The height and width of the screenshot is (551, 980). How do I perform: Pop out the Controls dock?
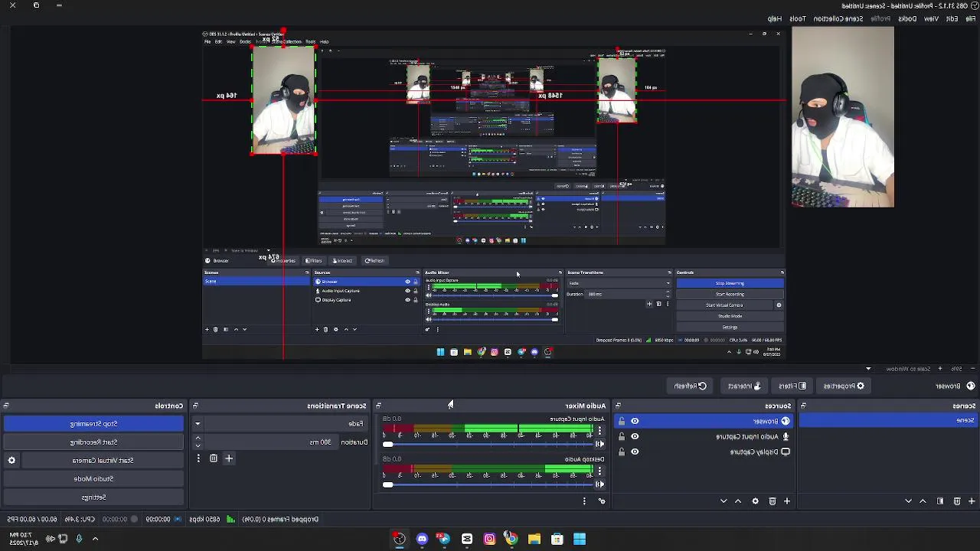tap(6, 406)
